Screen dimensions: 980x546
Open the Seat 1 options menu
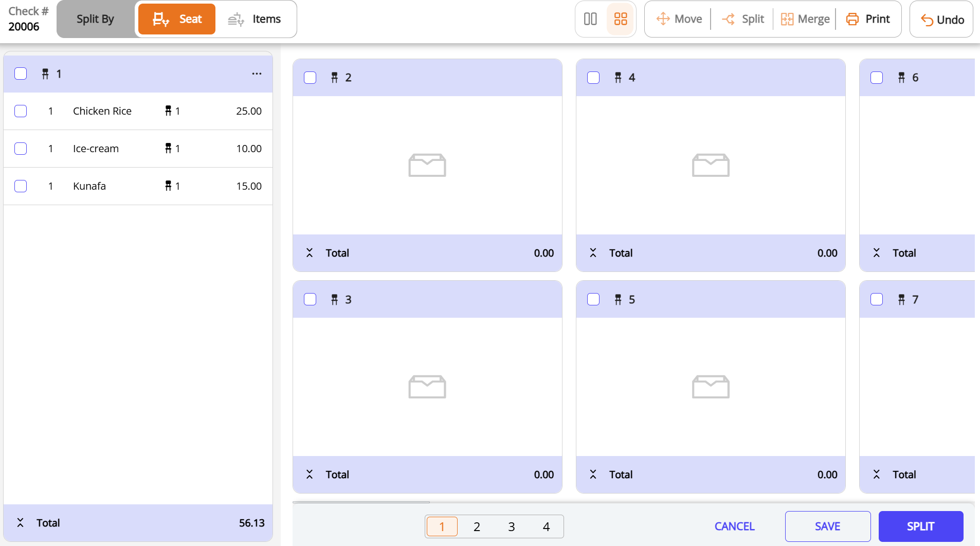click(x=256, y=74)
